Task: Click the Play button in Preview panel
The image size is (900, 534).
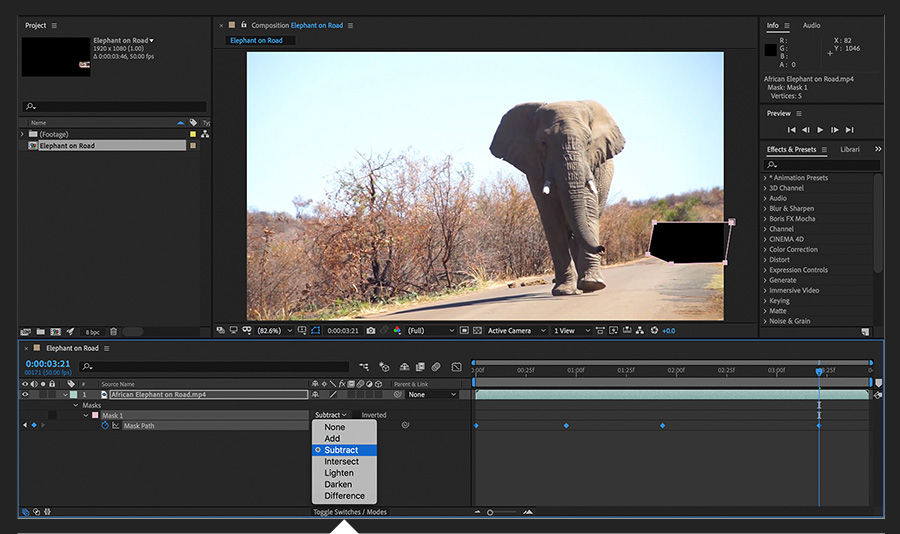Action: tap(820, 130)
